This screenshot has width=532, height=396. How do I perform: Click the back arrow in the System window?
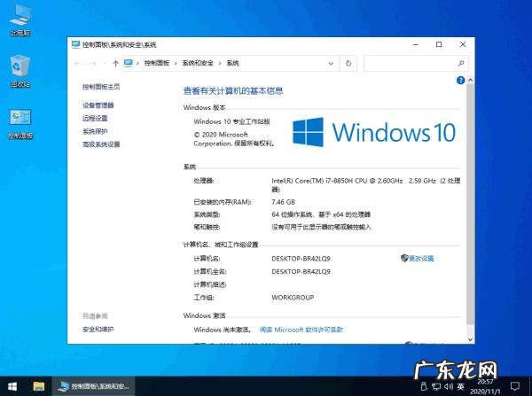click(77, 64)
